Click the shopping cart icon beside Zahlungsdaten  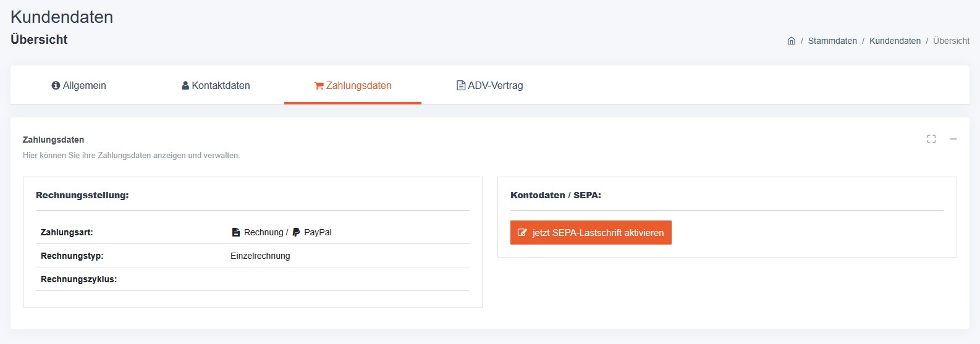[319, 86]
